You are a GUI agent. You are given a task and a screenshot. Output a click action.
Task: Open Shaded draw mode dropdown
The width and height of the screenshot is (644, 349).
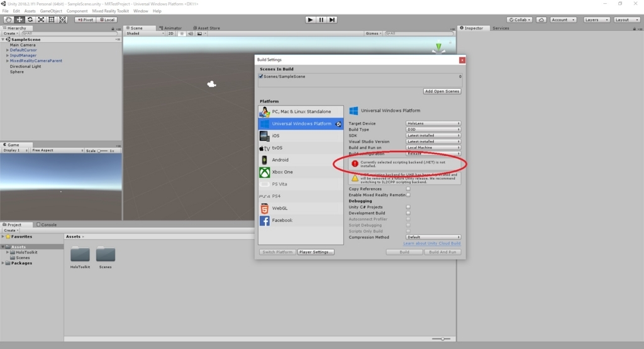pyautogui.click(x=145, y=34)
